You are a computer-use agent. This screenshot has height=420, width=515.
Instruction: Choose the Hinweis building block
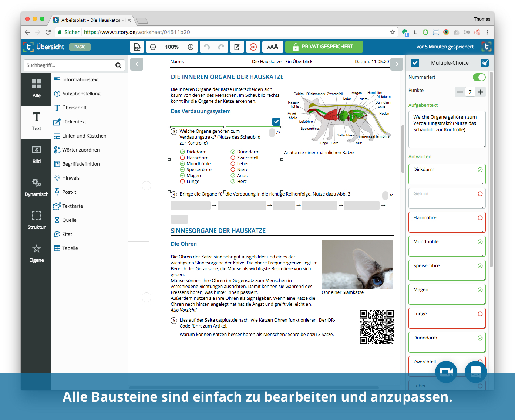point(67,178)
